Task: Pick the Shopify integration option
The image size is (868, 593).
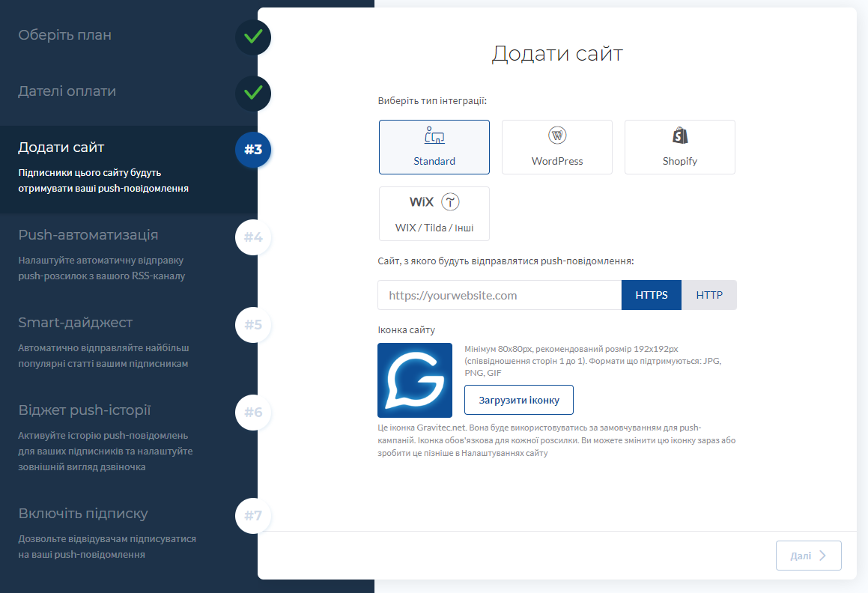Action: 680,148
